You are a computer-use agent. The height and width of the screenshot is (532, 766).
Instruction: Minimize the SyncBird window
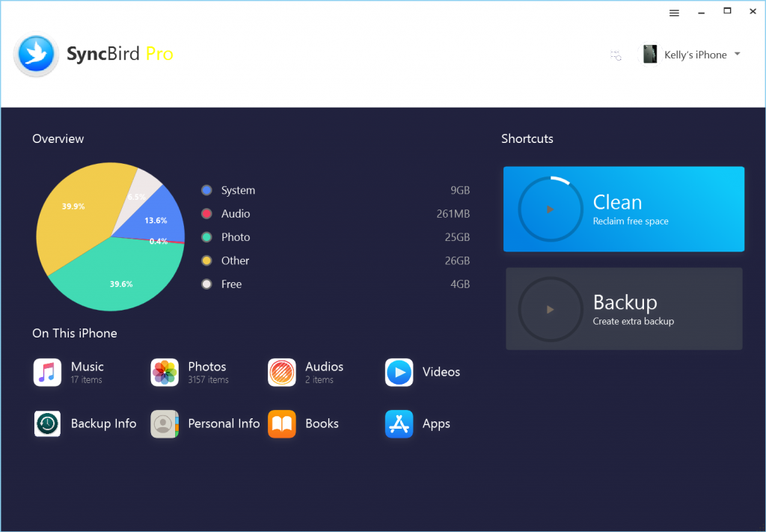point(702,13)
